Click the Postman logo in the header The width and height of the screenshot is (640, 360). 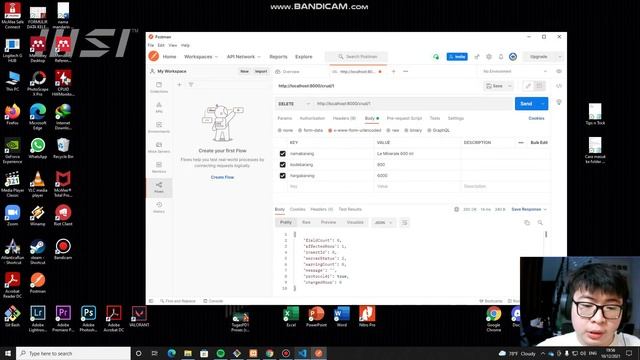click(x=154, y=56)
